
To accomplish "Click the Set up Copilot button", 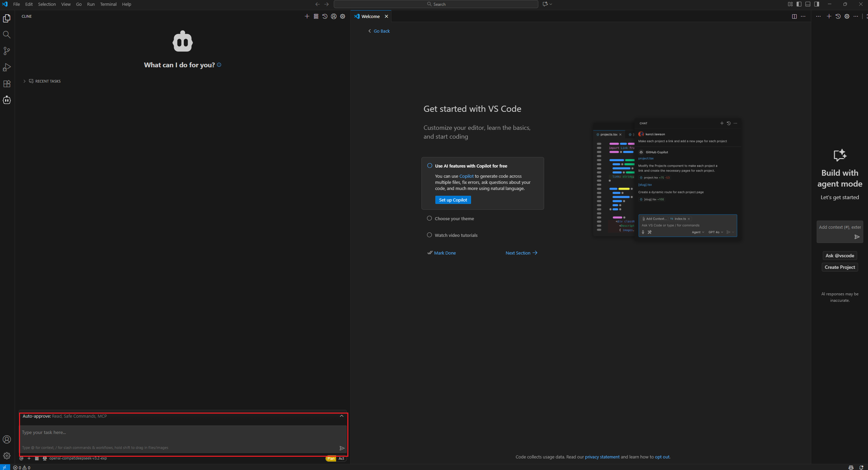I will pyautogui.click(x=453, y=200).
